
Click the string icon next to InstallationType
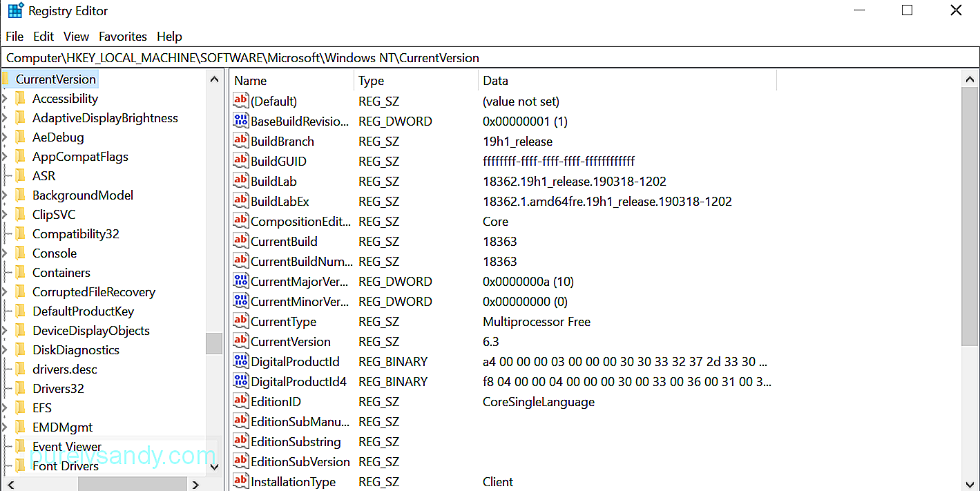(240, 481)
